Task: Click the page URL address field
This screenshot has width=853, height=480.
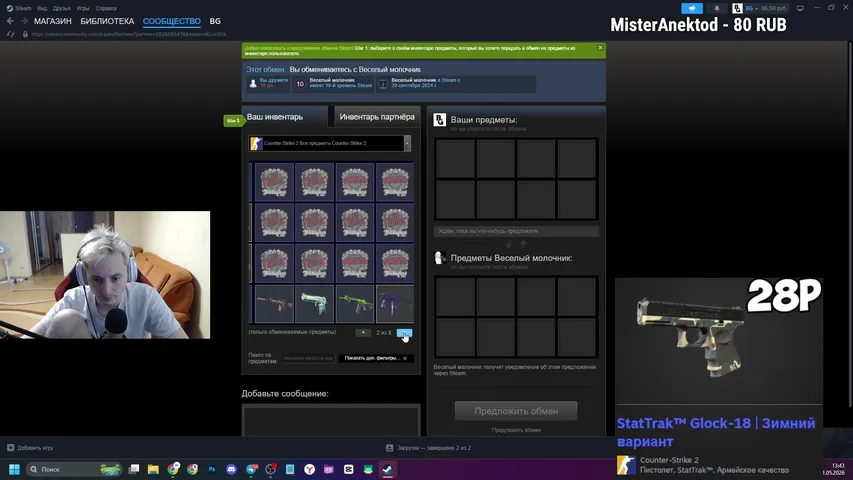Action: 128,34
